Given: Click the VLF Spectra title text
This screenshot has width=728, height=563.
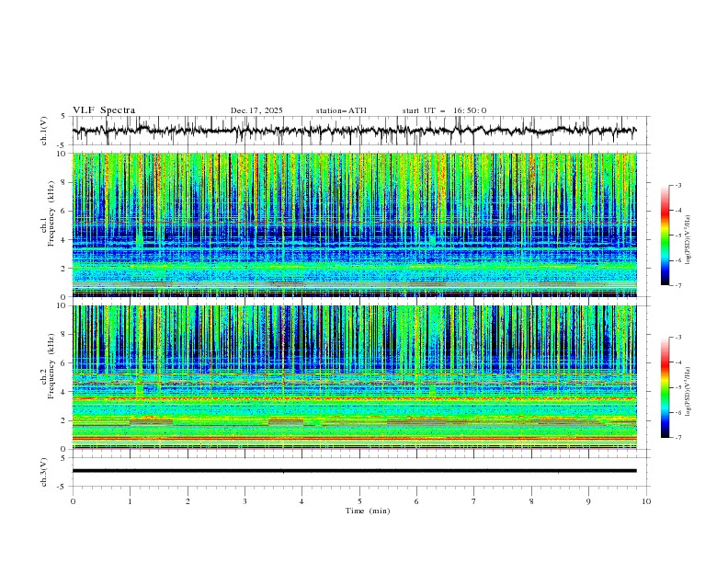Looking at the screenshot, I should tap(104, 110).
